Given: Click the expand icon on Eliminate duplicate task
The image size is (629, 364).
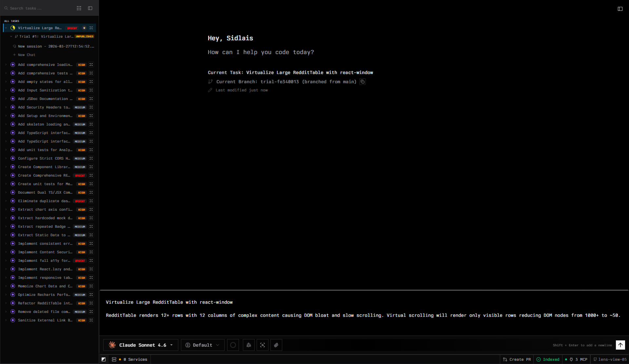Looking at the screenshot, I should [91, 201].
